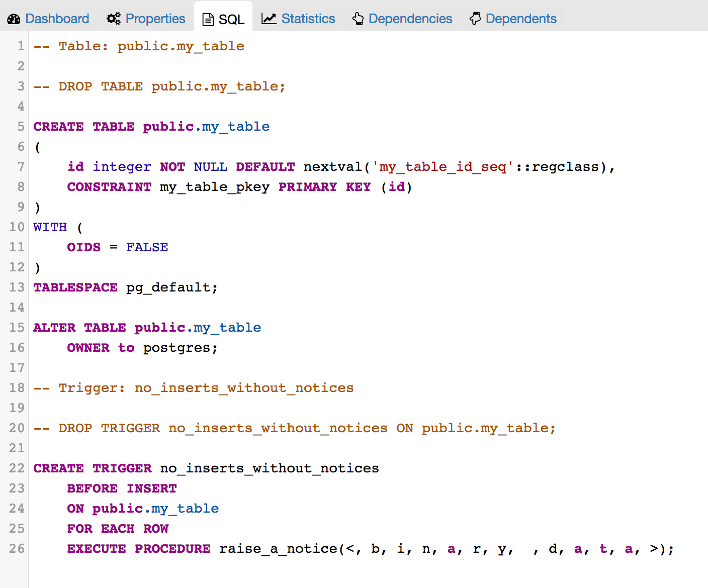Click 'FOR EACH ROW' on line 25
The width and height of the screenshot is (708, 588).
coord(118,529)
